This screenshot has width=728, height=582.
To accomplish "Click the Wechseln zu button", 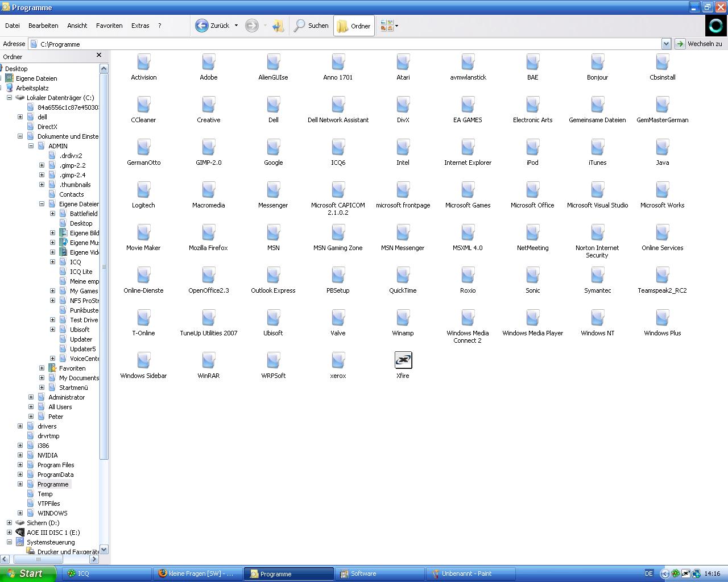I will [699, 44].
